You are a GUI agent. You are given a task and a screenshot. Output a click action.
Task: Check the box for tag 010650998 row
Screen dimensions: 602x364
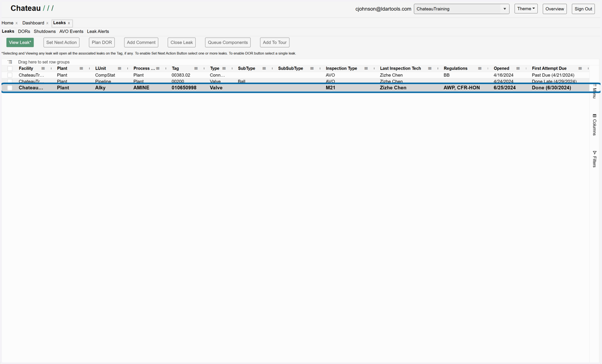click(x=10, y=88)
